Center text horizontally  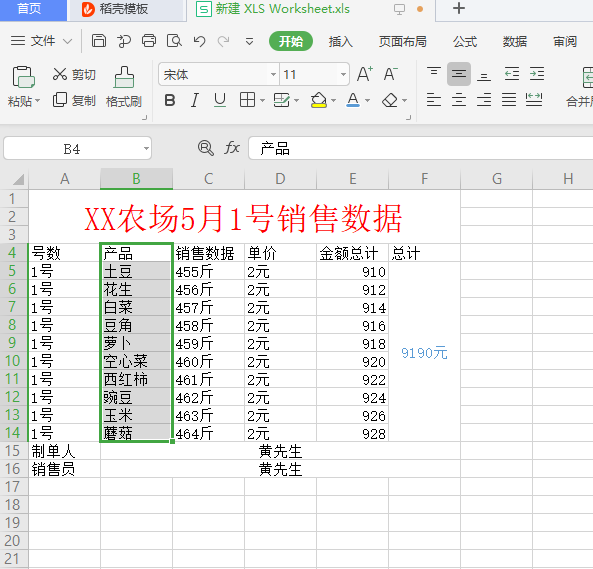pyautogui.click(x=459, y=100)
